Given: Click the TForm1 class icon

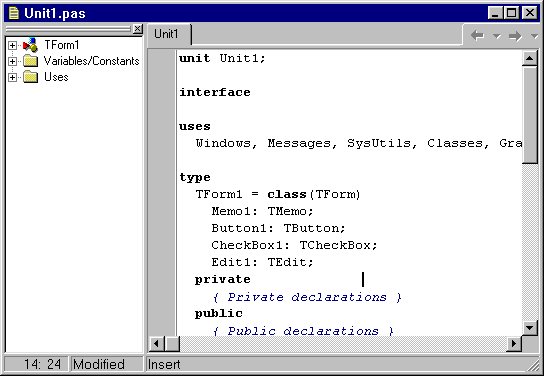Looking at the screenshot, I should pyautogui.click(x=30, y=45).
